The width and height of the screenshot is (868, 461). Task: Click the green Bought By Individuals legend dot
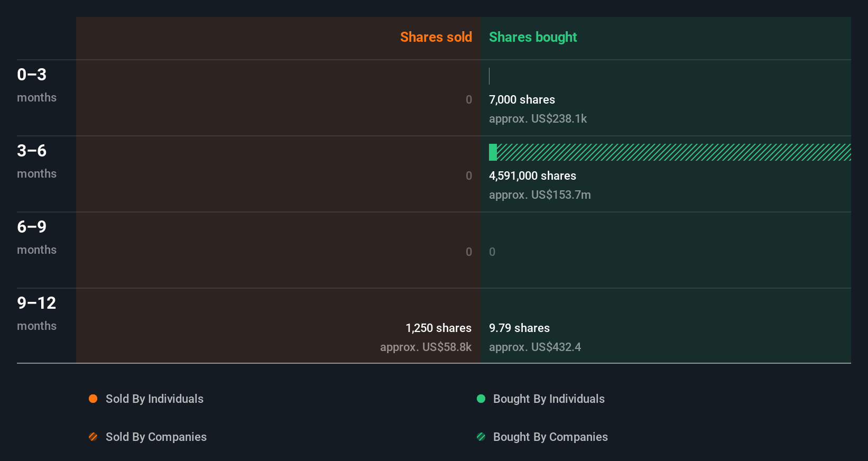(x=481, y=399)
